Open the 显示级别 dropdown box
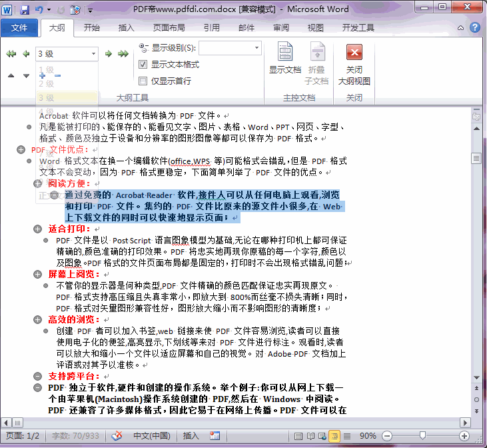This screenshot has width=487, height=448. pos(230,48)
